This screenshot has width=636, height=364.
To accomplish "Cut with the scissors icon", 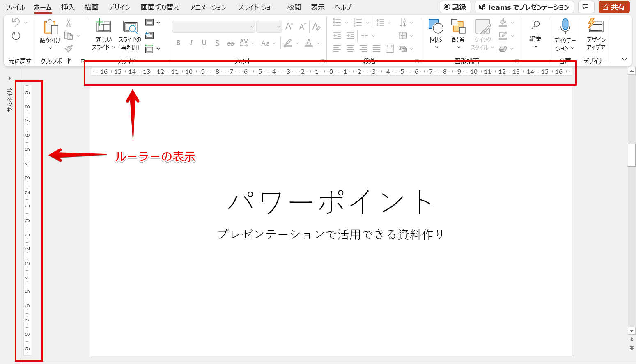I will 69,23.
